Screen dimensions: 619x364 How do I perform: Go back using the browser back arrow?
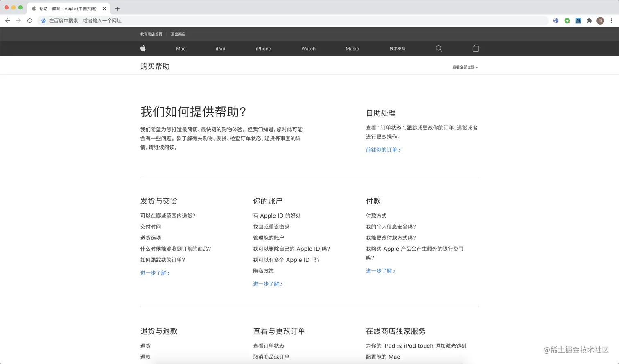(7, 20)
